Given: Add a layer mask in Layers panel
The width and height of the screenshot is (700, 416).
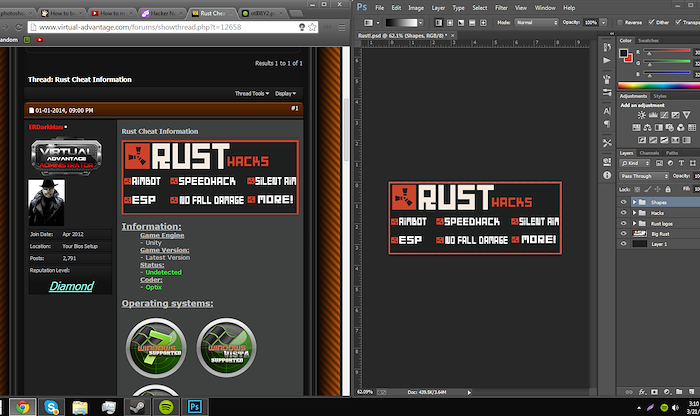Looking at the screenshot, I should coord(654,392).
